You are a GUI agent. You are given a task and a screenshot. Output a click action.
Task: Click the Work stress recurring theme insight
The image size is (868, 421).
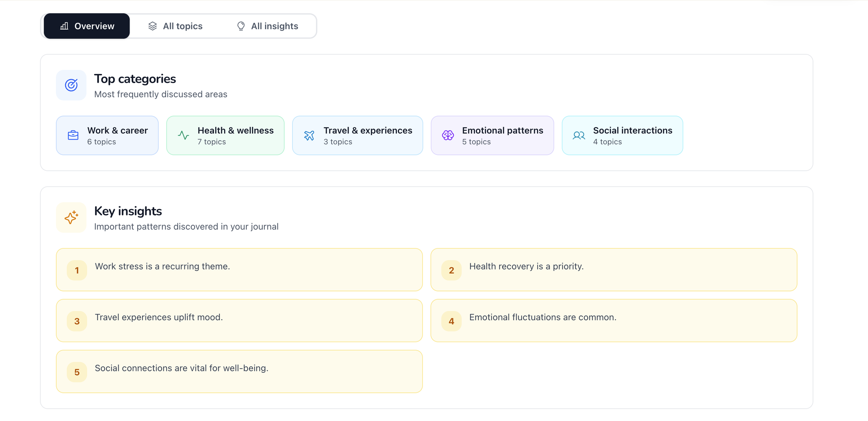pyautogui.click(x=239, y=270)
